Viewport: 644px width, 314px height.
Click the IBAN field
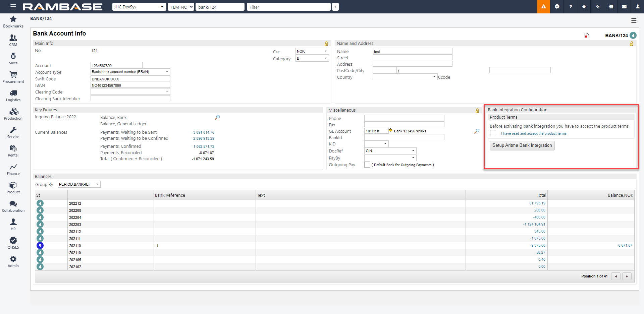130,85
